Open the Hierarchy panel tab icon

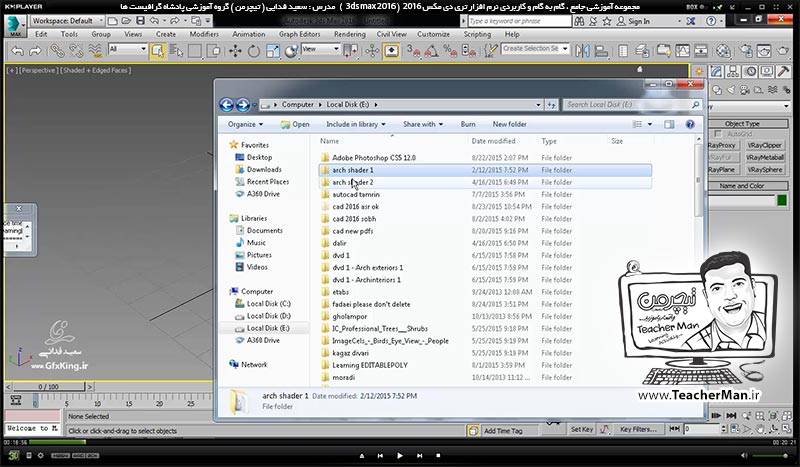point(733,71)
